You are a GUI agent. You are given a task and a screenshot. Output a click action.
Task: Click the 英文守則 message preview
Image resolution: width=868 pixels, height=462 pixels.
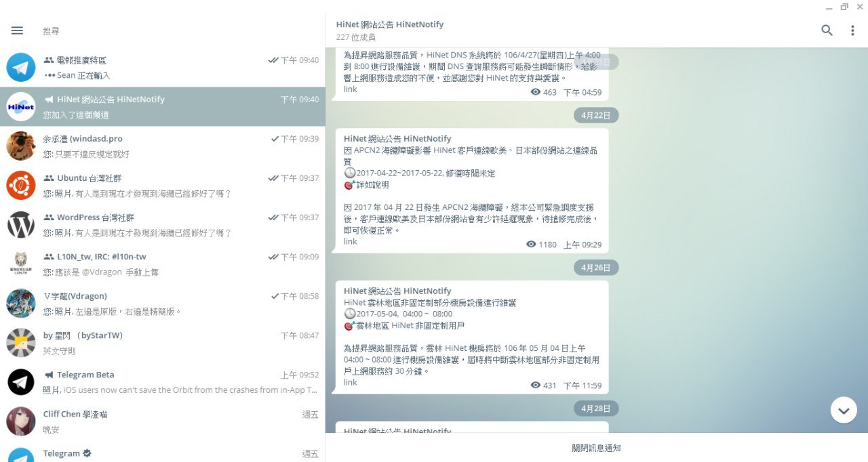(x=60, y=351)
